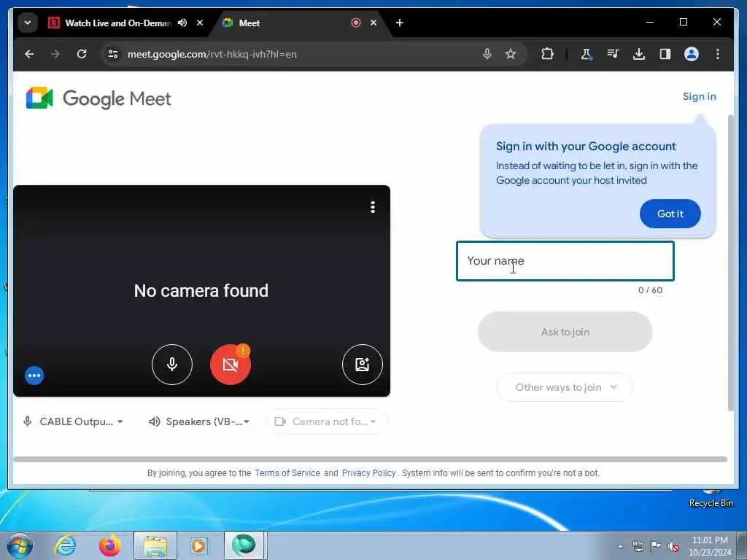Image resolution: width=747 pixels, height=560 pixels.
Task: Expand the Speakers (VB-) dropdown
Action: (x=200, y=422)
